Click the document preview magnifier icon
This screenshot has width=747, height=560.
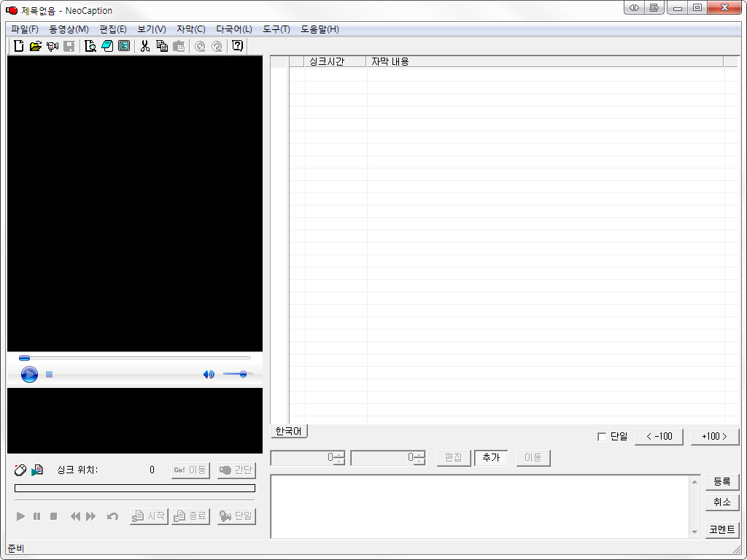pos(90,46)
